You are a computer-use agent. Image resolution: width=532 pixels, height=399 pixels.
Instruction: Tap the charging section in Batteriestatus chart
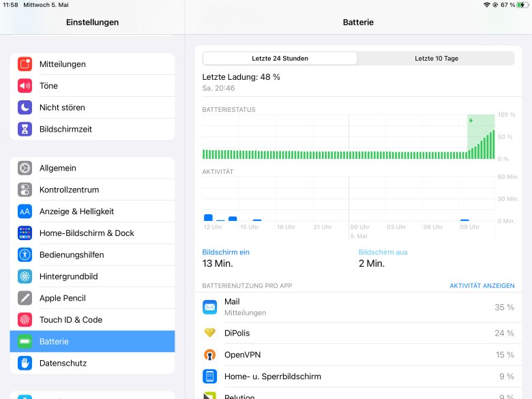[x=481, y=136]
